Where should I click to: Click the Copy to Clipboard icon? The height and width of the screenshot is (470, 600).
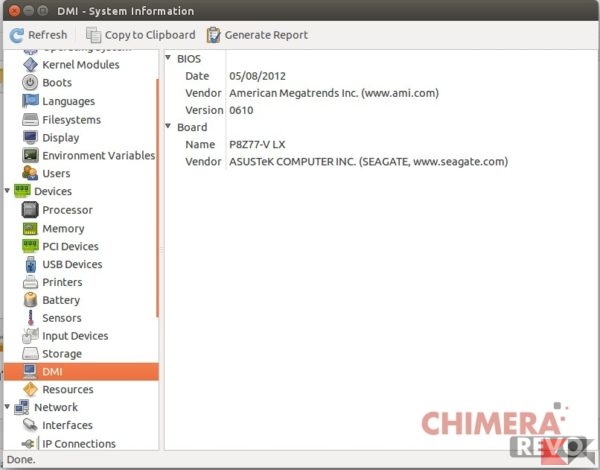pos(93,35)
